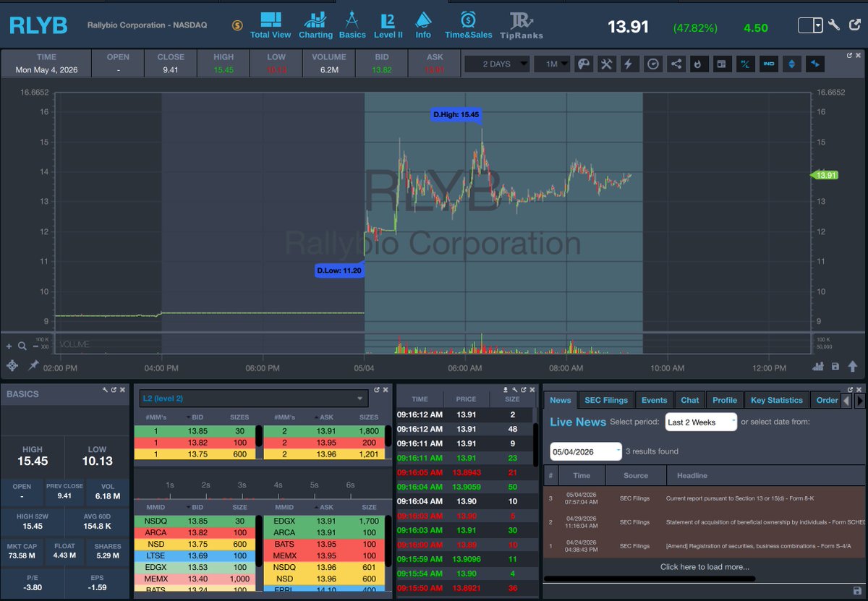
Task: Save chart with floppy disk icon
Action: pos(835,367)
